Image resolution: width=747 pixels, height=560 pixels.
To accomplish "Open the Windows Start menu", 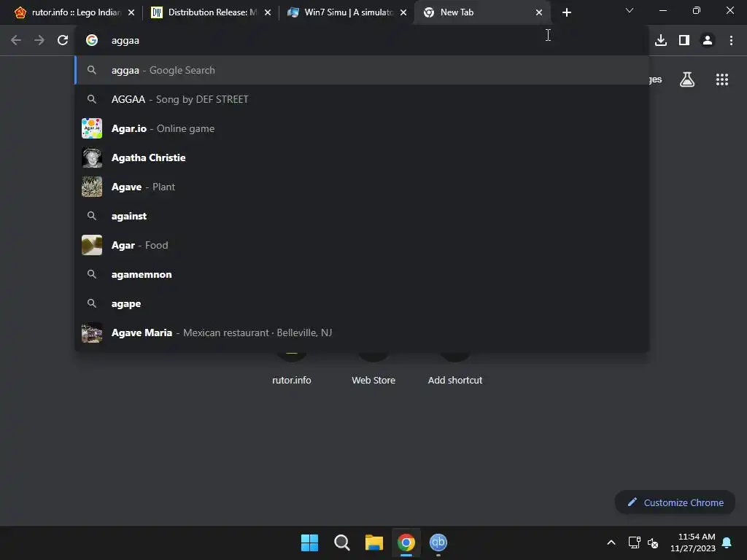I will pyautogui.click(x=309, y=542).
